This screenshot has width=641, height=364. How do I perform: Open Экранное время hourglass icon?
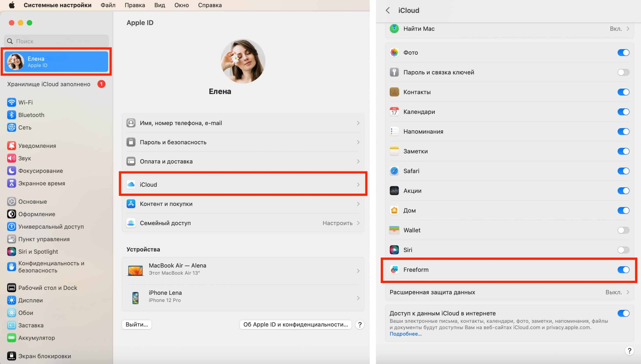[x=12, y=183]
